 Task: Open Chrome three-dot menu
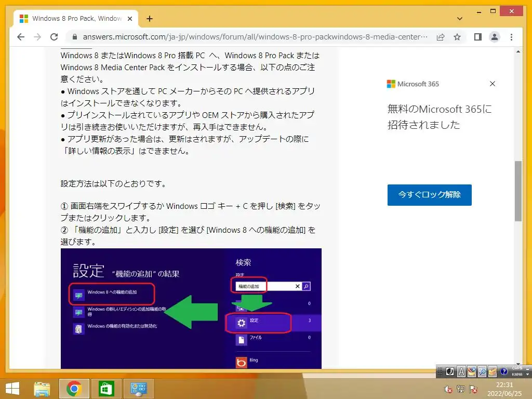coord(511,37)
